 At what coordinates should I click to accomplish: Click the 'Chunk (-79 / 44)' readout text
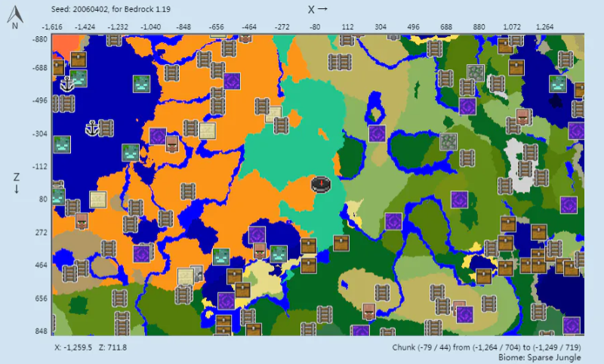pyautogui.click(x=421, y=347)
